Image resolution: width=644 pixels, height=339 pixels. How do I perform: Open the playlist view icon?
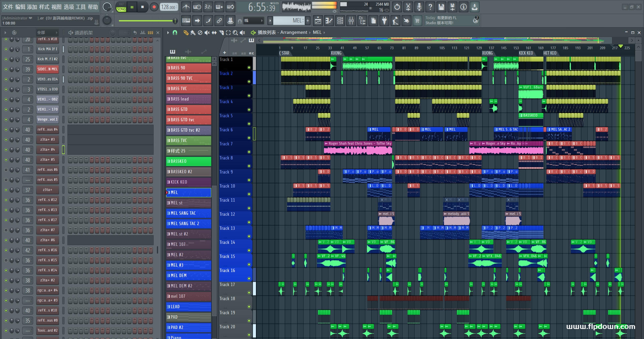(318, 21)
